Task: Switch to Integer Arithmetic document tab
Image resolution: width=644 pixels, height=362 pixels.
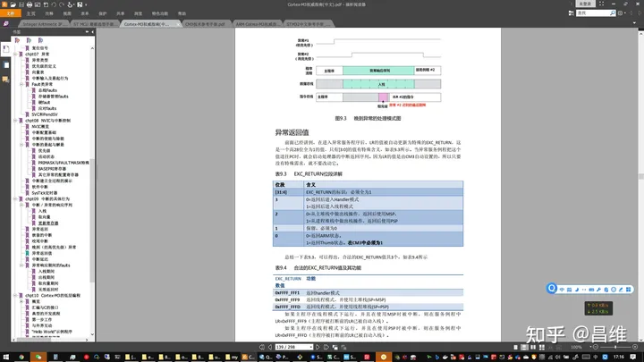Action: (x=44, y=24)
